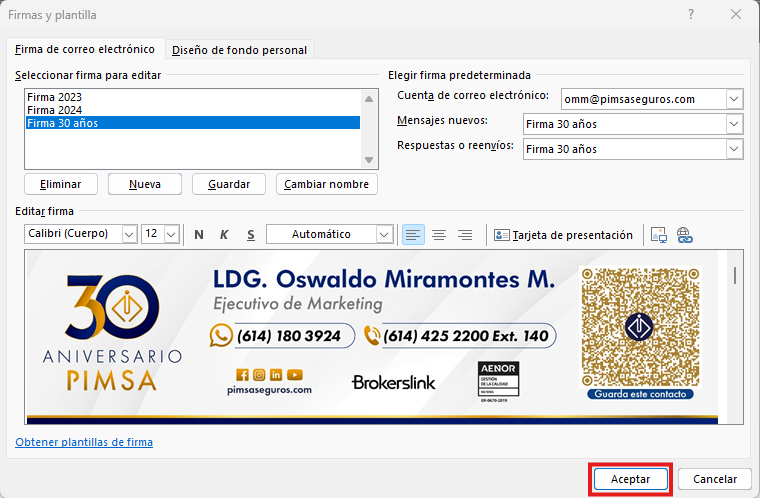Image resolution: width=760 pixels, height=498 pixels.
Task: Expand Cuenta de correo electrónico dropdown
Action: coord(734,99)
